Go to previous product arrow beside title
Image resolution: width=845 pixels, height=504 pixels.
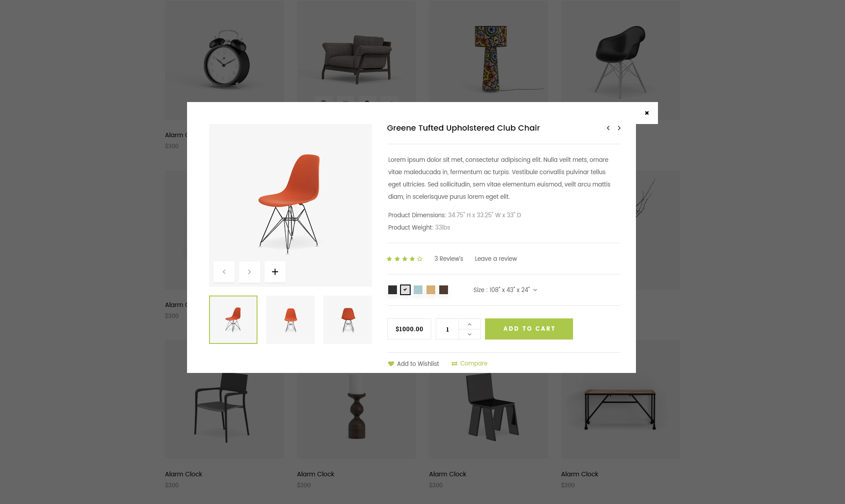tap(608, 128)
